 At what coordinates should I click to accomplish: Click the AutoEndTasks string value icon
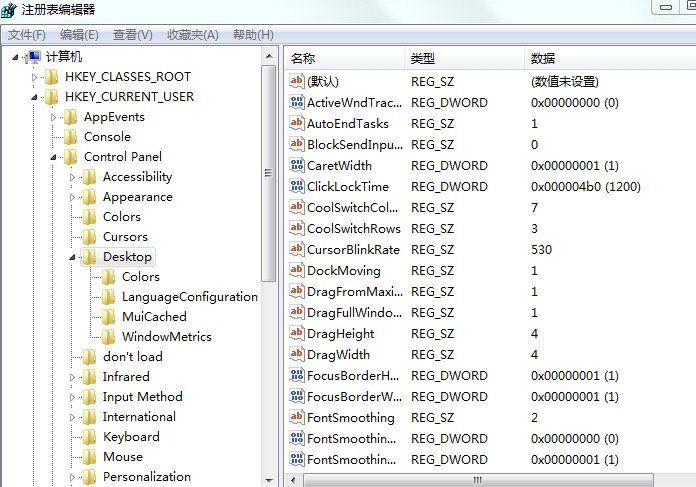(296, 123)
